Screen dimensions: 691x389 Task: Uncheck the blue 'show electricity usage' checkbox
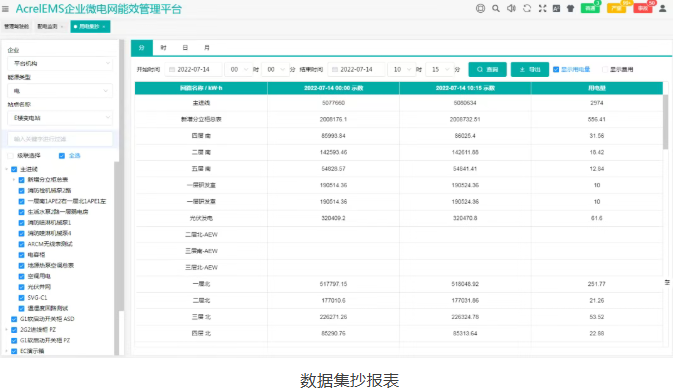pyautogui.click(x=556, y=70)
